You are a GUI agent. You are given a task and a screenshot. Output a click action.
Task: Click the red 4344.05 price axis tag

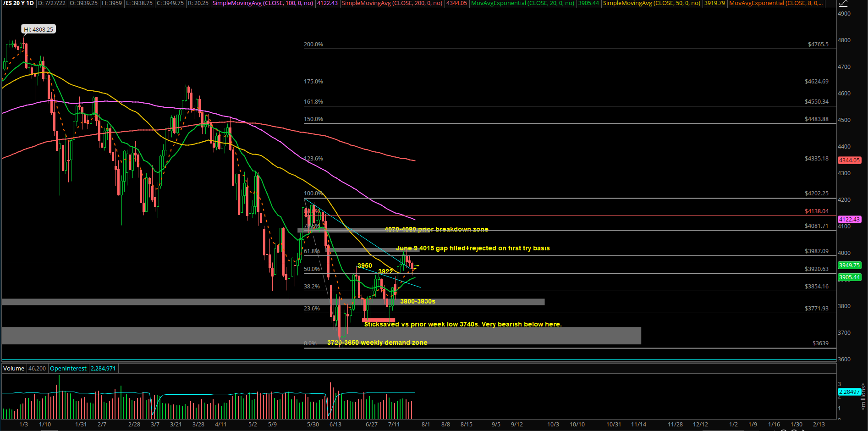[x=849, y=160]
